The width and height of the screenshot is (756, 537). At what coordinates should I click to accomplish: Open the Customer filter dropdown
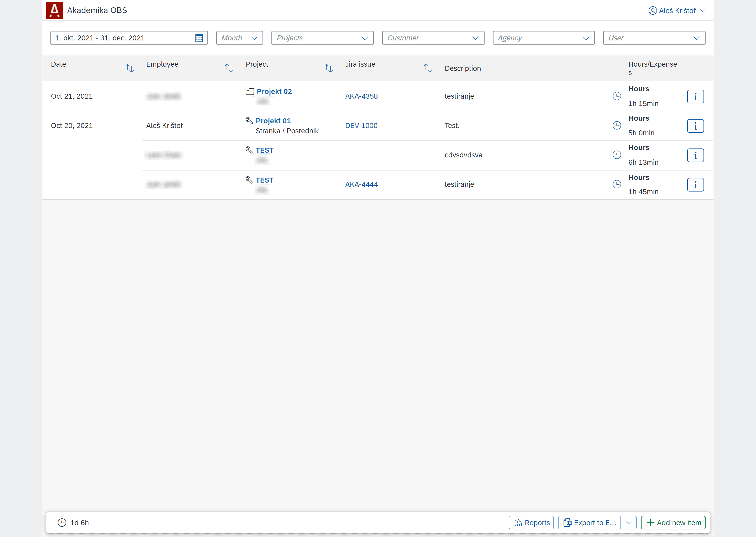coord(433,38)
